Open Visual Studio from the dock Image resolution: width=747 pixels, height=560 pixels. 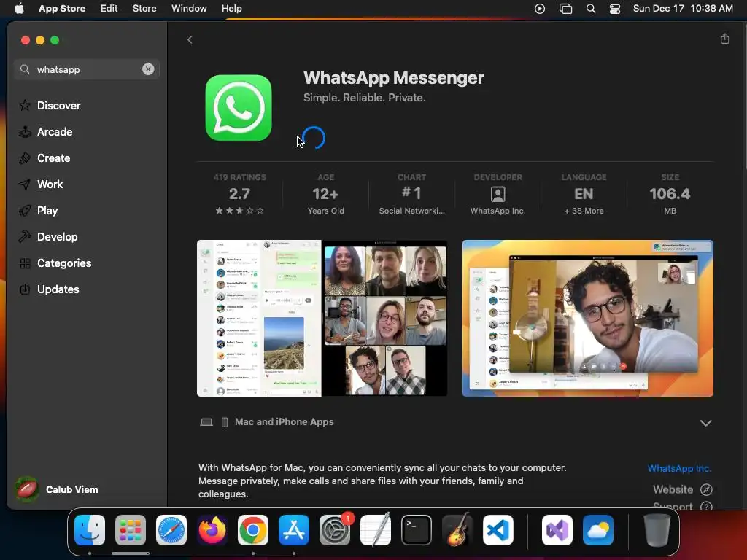pos(557,530)
